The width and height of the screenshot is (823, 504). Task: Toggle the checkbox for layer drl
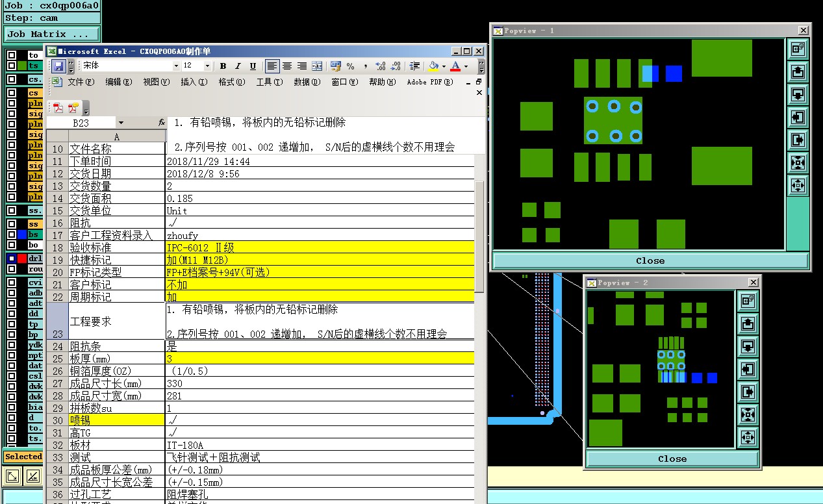pyautogui.click(x=12, y=258)
